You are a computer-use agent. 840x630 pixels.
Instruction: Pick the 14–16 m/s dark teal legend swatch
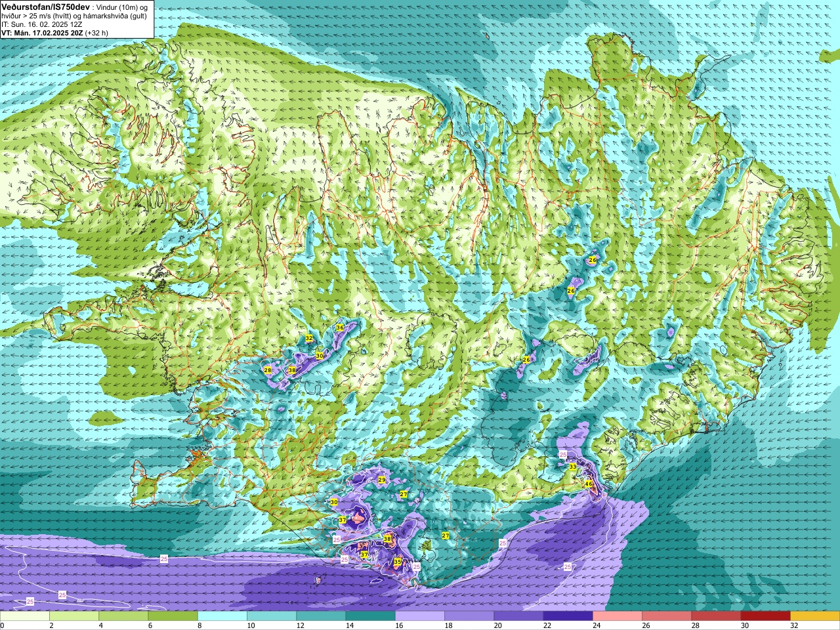[x=370, y=616]
